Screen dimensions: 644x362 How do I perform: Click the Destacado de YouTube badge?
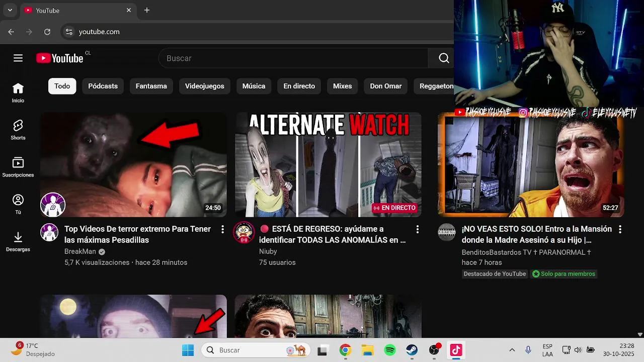click(495, 274)
